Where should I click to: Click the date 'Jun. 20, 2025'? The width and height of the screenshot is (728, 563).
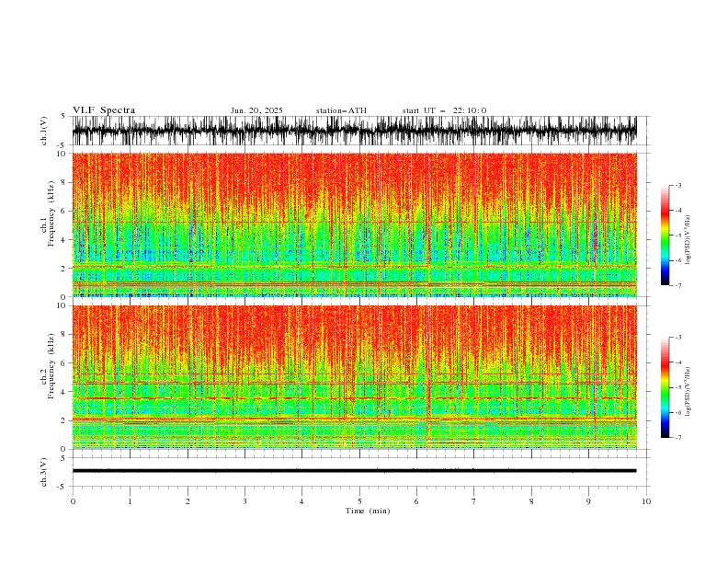(256, 110)
